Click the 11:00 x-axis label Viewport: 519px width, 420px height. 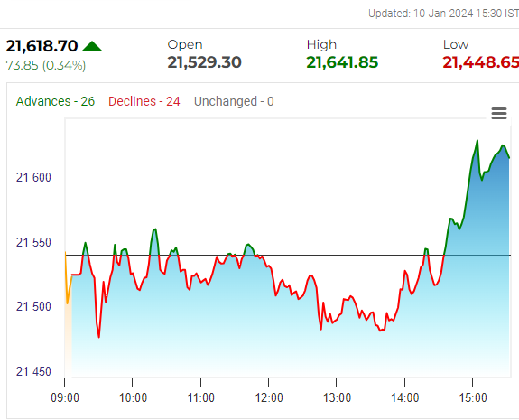[201, 397]
